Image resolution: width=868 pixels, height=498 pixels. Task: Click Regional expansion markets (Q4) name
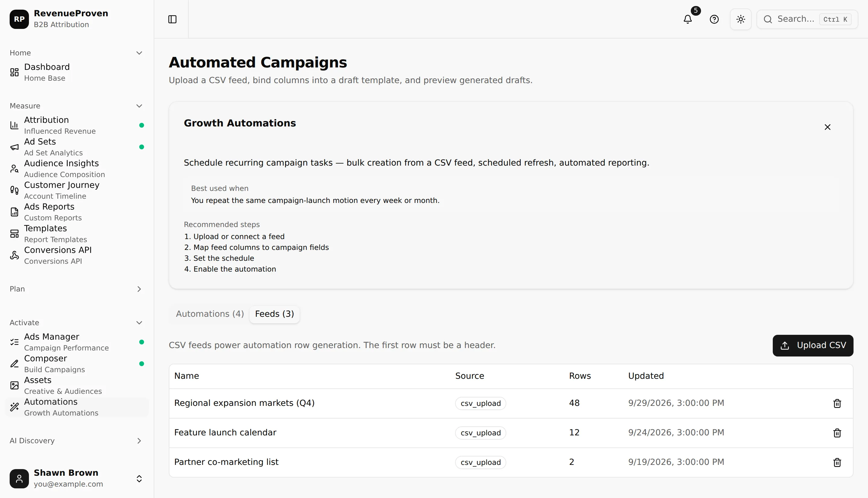[244, 403]
